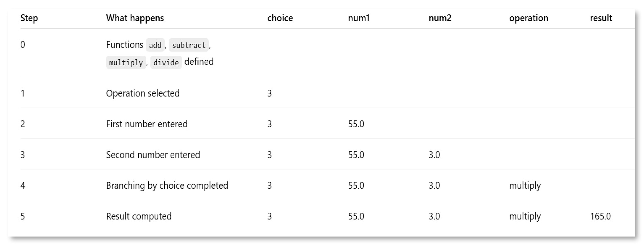Click 'Branching by choice completed' text
The width and height of the screenshot is (644, 247).
pyautogui.click(x=167, y=185)
